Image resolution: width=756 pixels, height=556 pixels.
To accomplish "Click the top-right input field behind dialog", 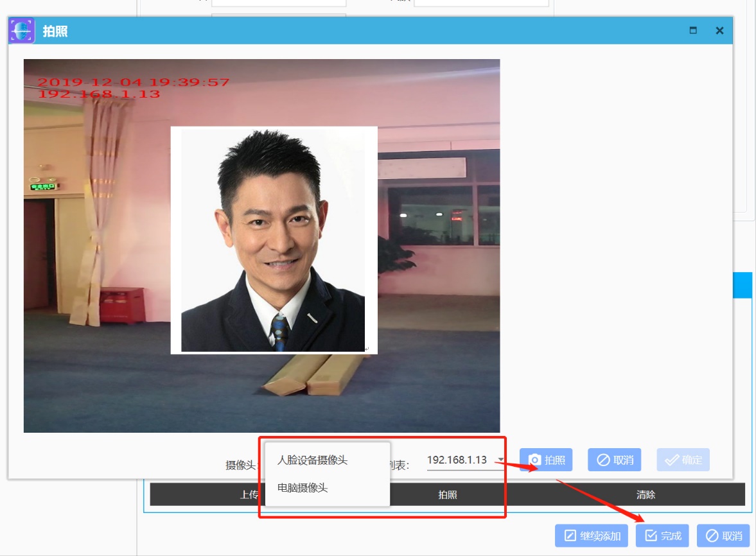I will [481, 3].
